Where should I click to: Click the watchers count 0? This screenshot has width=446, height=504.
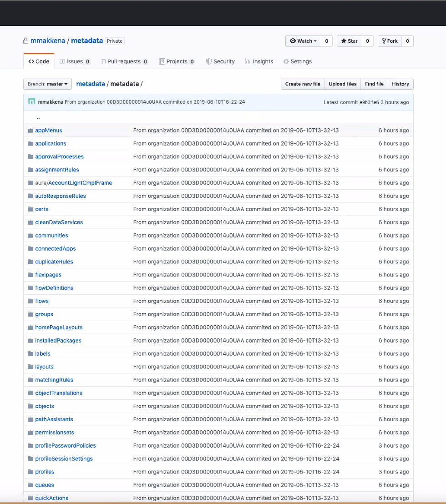tap(326, 41)
